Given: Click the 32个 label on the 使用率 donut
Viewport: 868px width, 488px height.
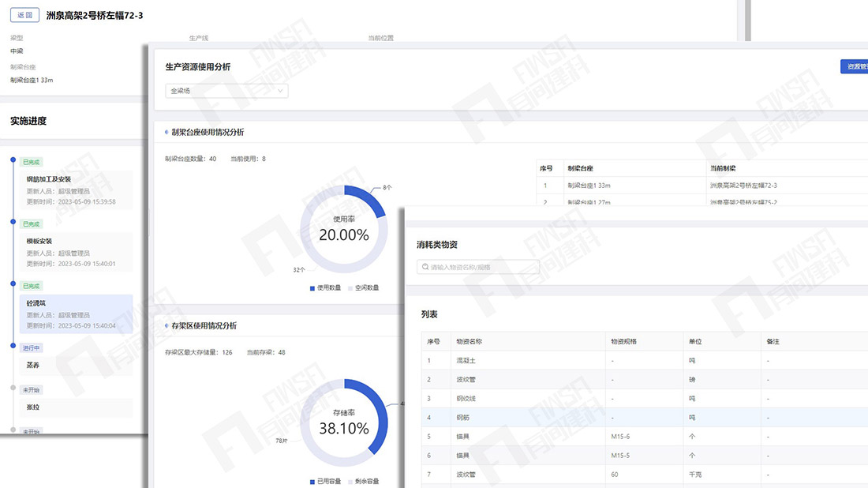Looking at the screenshot, I should (299, 270).
